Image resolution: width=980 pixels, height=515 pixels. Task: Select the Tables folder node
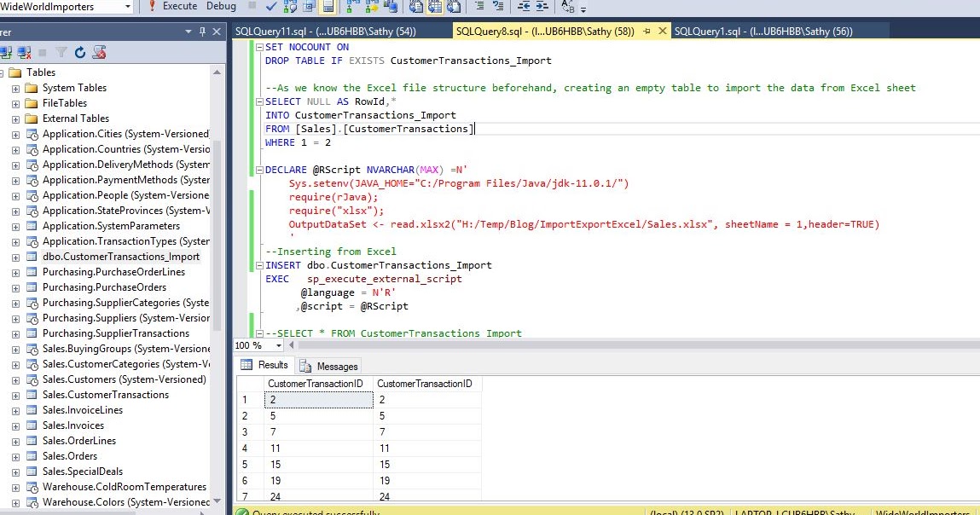pos(41,72)
